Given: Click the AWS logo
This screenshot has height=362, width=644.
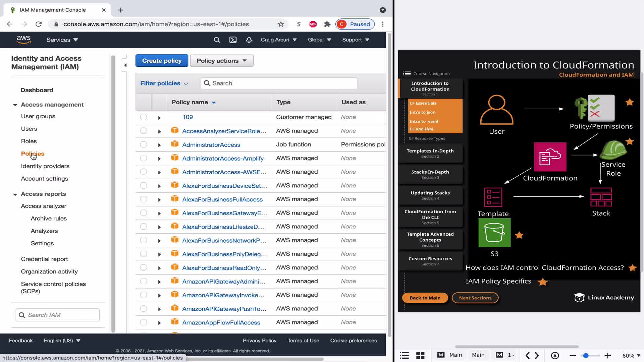Looking at the screenshot, I should 24,40.
